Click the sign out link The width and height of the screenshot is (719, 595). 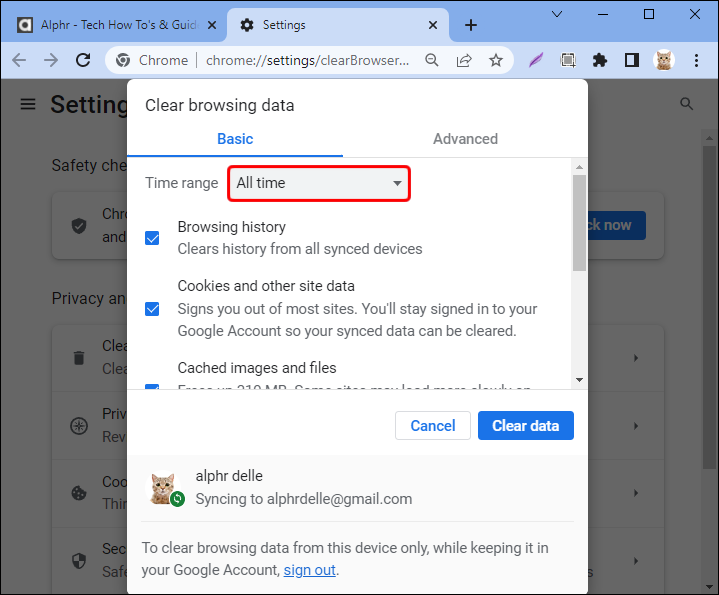pos(309,570)
